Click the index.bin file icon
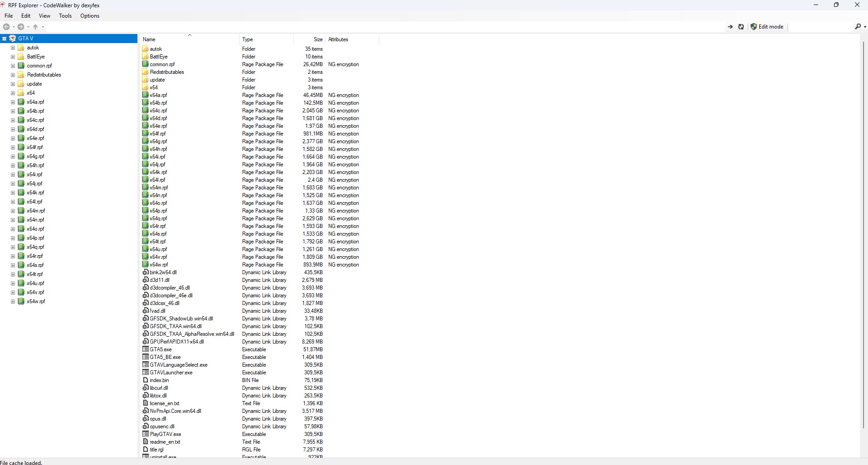The width and height of the screenshot is (868, 465). 146,380
